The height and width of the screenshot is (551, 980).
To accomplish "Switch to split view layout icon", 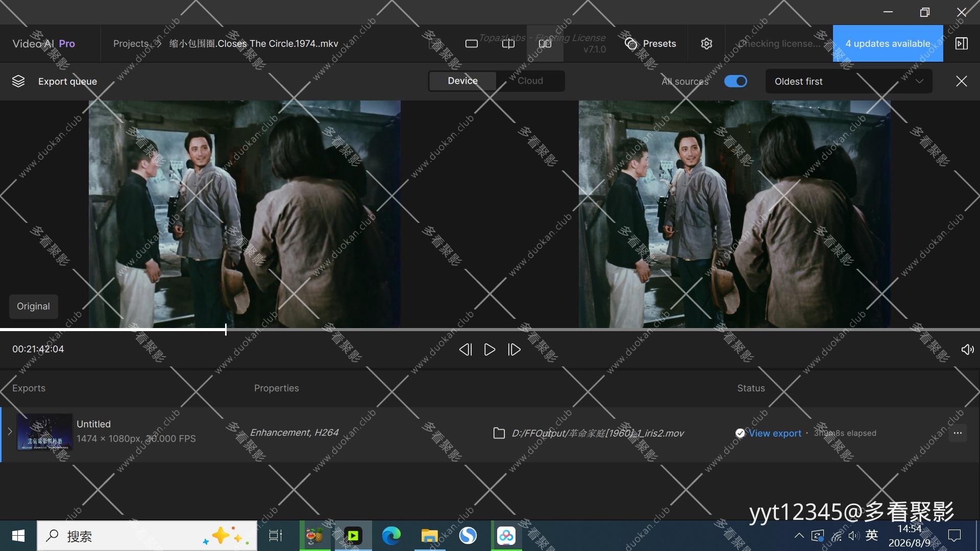I will (x=508, y=44).
